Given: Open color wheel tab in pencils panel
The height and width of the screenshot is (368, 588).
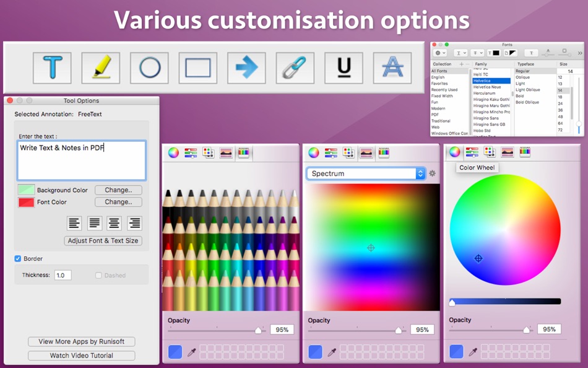Looking at the screenshot, I should (173, 152).
